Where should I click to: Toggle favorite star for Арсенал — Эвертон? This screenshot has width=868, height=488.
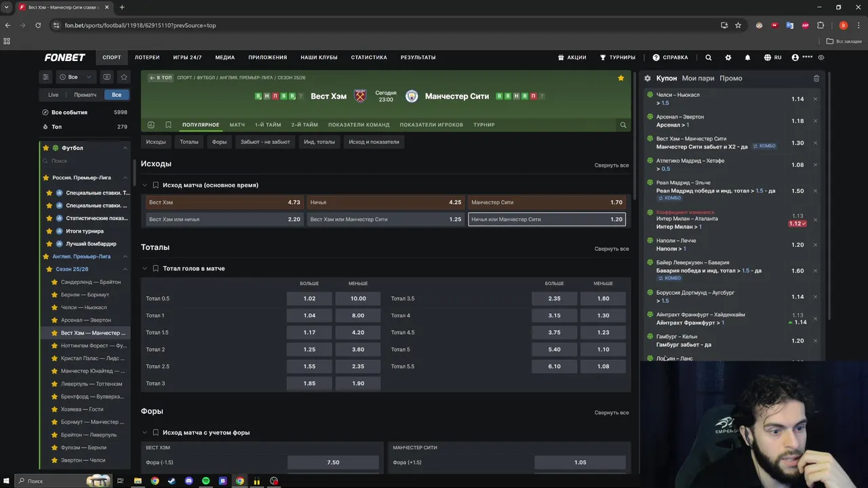tap(55, 320)
